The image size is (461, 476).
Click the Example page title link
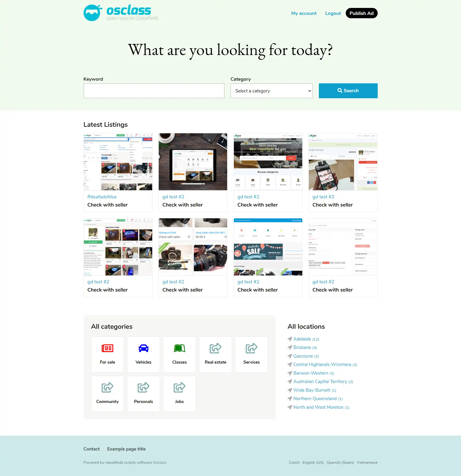[x=126, y=449]
